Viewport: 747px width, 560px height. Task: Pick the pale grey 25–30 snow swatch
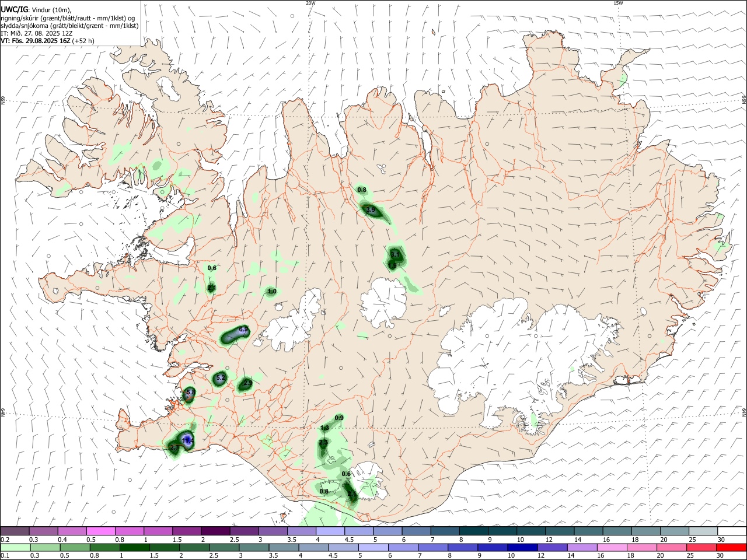coord(702,531)
